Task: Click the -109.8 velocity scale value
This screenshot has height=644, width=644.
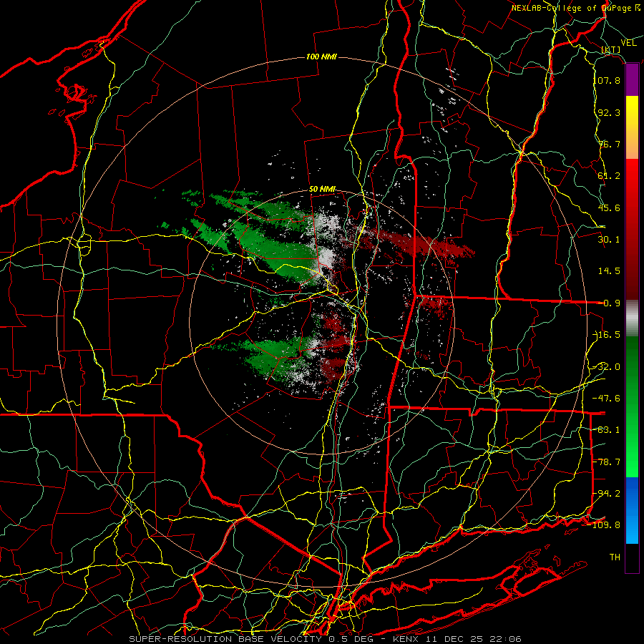Action: (605, 525)
